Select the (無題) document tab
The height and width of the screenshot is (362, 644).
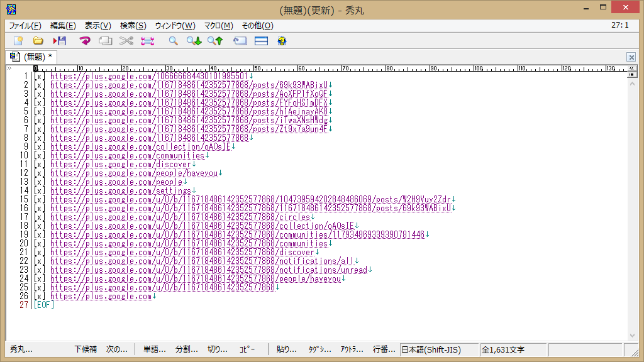coord(31,57)
